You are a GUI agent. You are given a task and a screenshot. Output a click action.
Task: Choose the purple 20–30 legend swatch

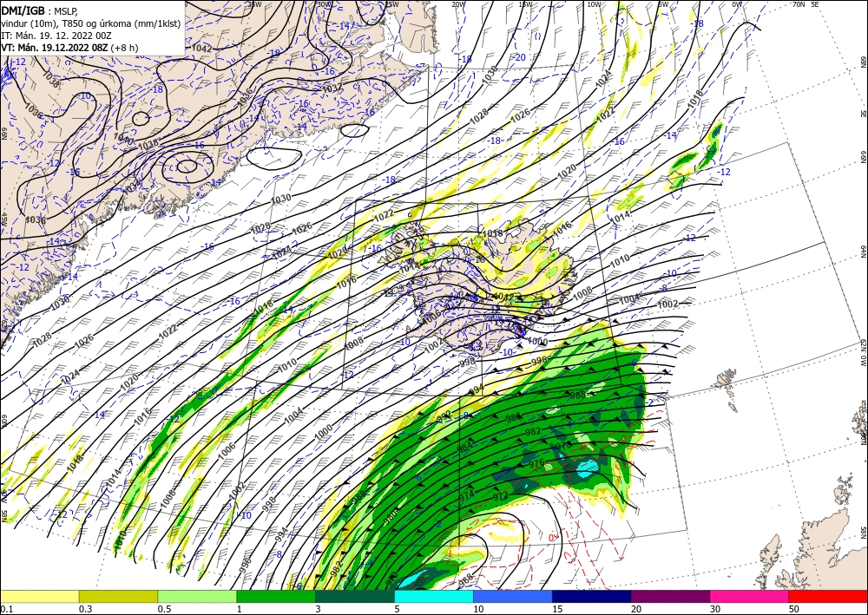[x=670, y=596]
